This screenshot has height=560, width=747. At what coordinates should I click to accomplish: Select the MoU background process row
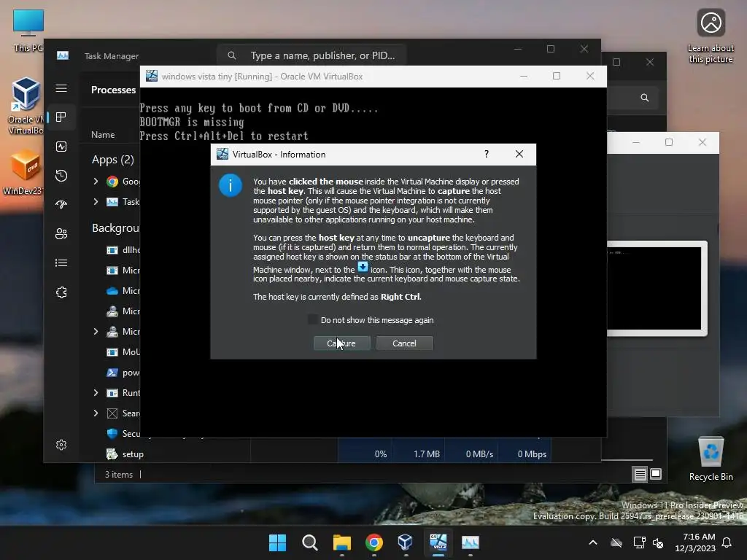(123, 352)
